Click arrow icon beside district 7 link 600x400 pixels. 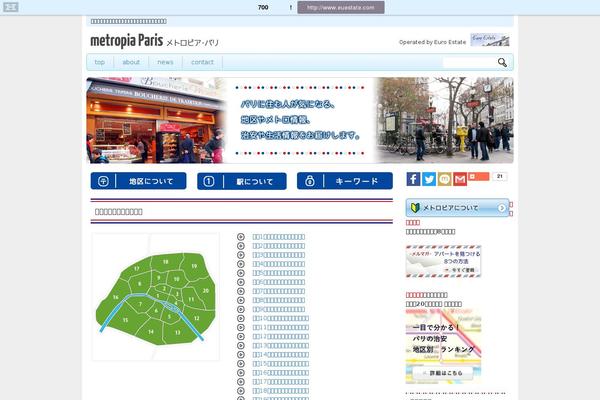(x=241, y=291)
